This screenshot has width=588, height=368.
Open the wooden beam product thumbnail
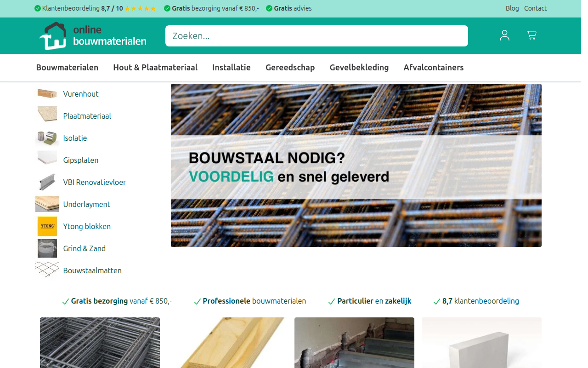(227, 343)
